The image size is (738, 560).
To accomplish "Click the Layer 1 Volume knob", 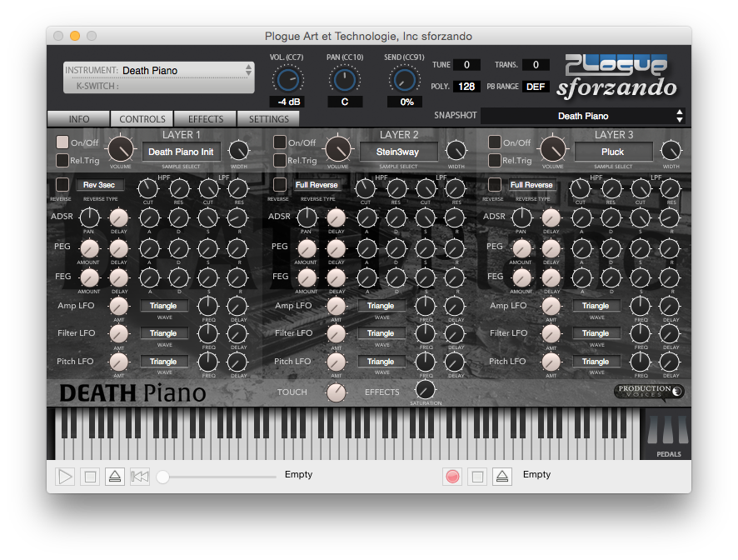I will point(121,150).
